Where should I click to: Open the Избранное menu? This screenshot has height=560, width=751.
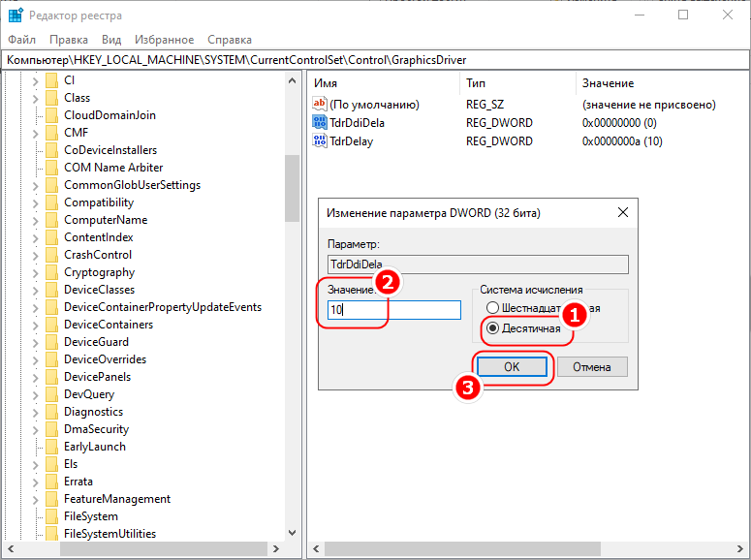point(165,40)
